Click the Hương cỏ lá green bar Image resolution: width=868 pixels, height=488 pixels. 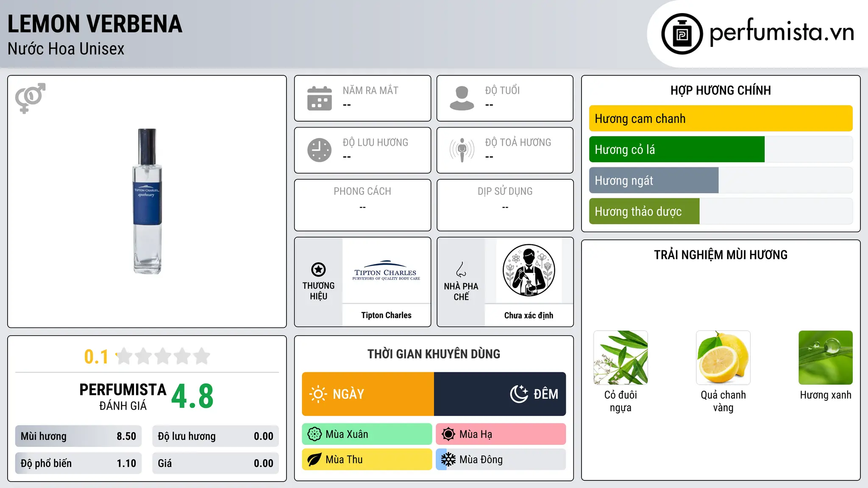677,150
